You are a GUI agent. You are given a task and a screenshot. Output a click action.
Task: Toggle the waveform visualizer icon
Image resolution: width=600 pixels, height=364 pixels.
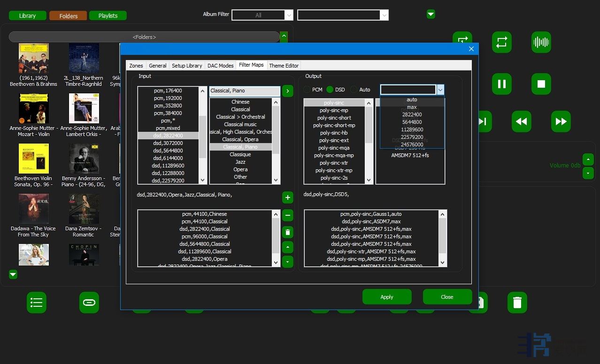[541, 43]
